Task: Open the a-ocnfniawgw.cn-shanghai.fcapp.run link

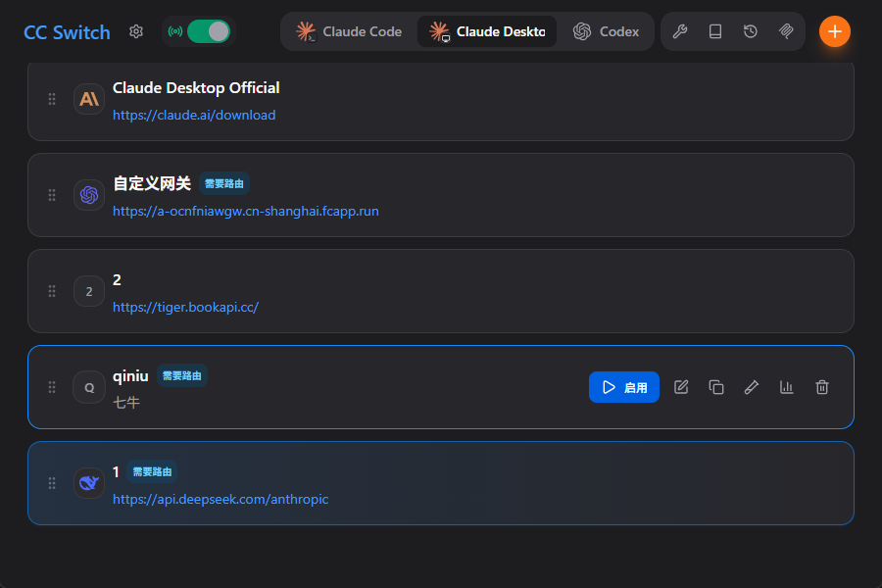Action: click(246, 211)
